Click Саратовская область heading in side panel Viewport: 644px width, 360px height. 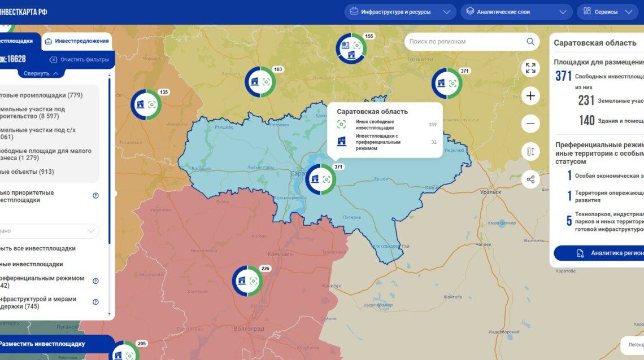click(595, 43)
